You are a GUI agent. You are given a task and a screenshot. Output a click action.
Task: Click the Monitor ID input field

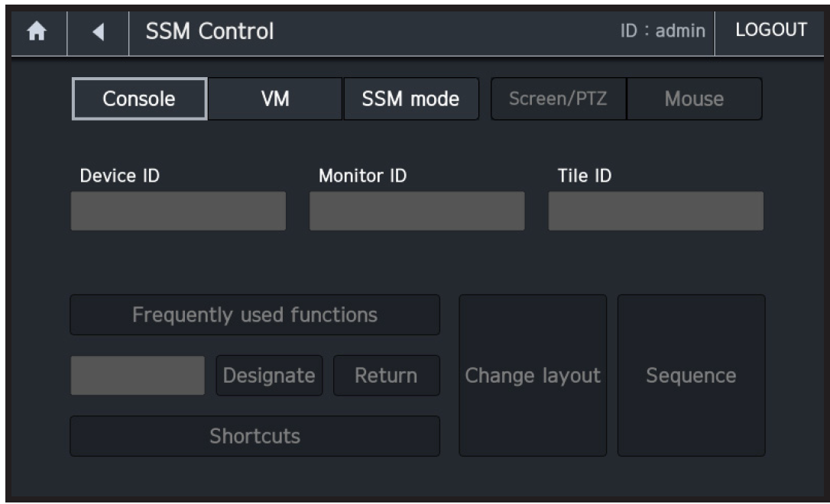pos(417,211)
